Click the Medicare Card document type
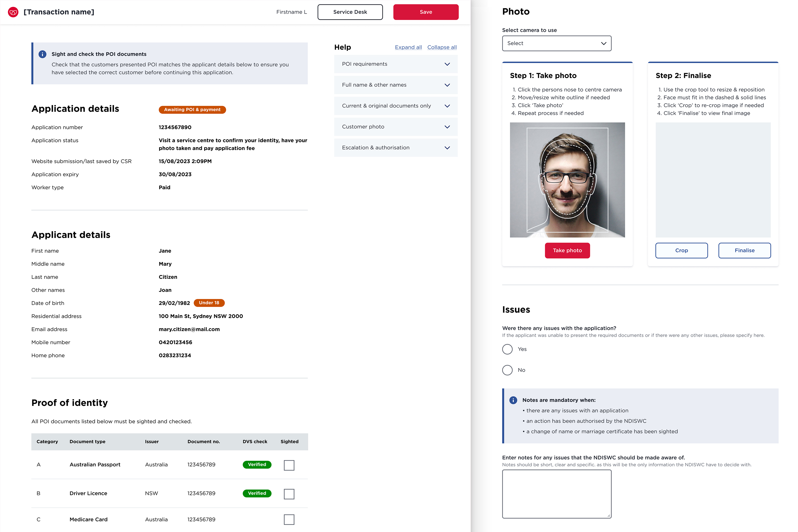 89,520
